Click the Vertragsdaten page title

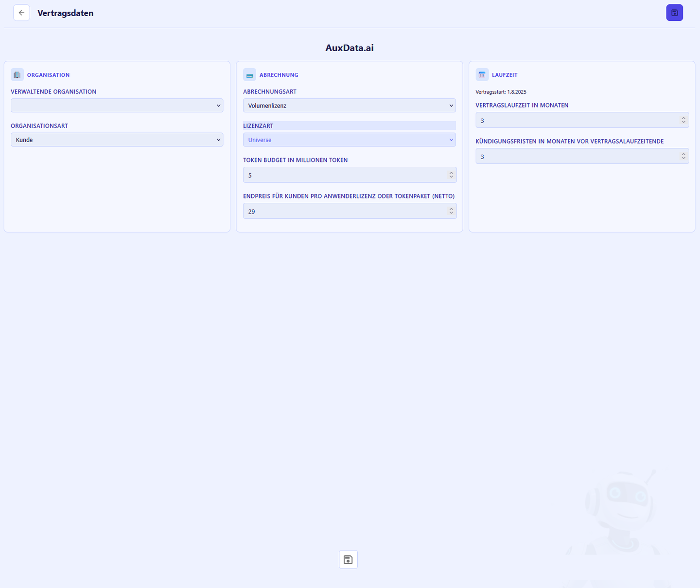click(x=65, y=13)
